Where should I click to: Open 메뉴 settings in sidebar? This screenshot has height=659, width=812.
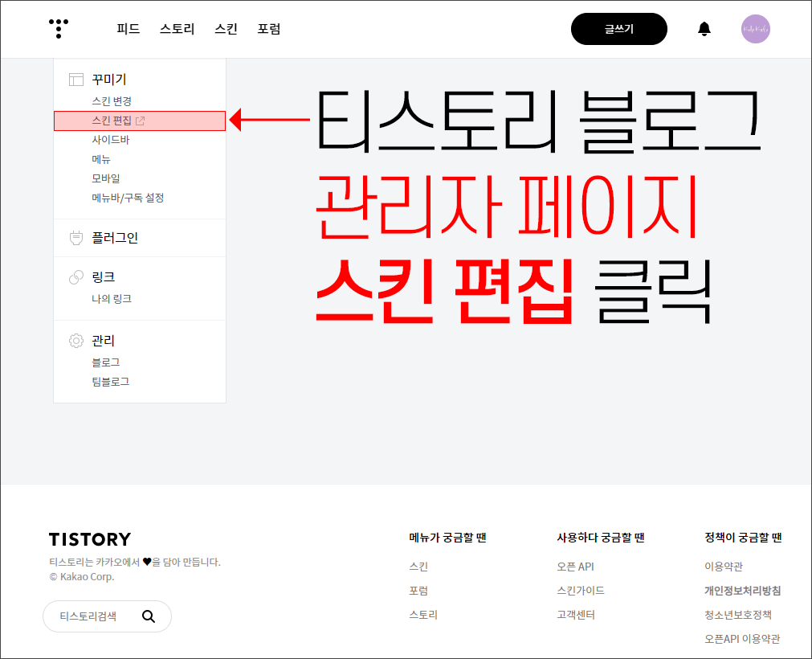[101, 159]
